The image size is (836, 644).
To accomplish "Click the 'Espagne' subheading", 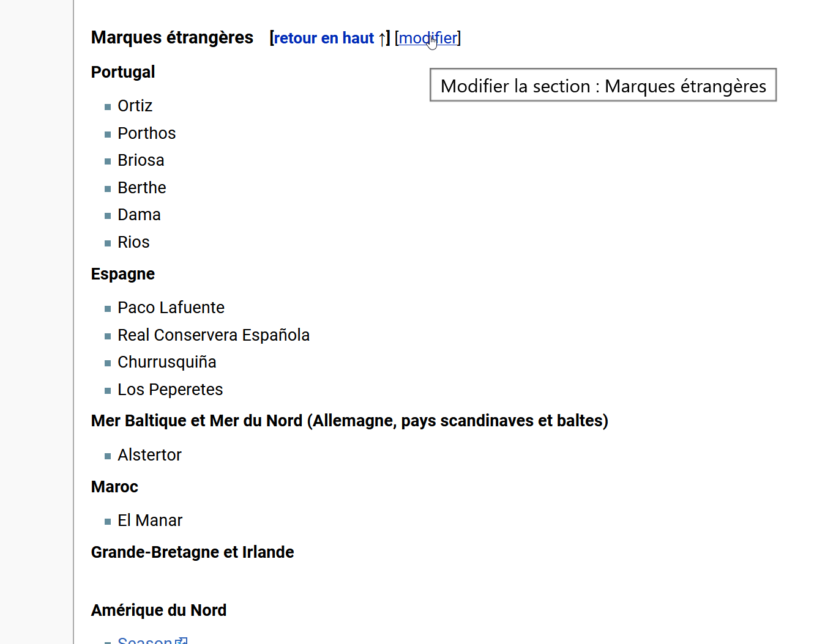I will (123, 274).
